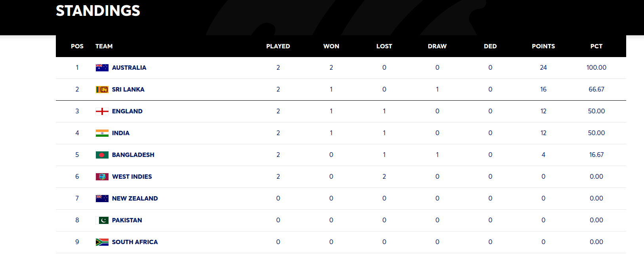Click the Pakistan flag icon

(103, 220)
